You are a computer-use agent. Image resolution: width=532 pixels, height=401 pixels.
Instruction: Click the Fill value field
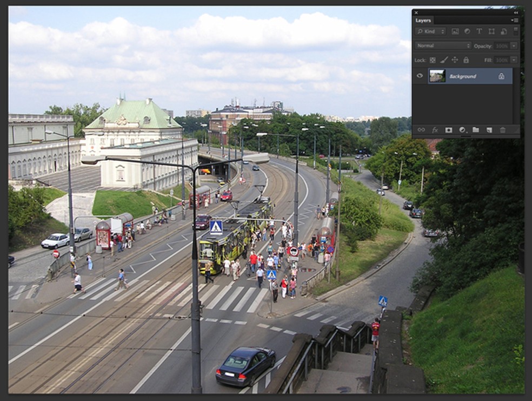tap(502, 60)
